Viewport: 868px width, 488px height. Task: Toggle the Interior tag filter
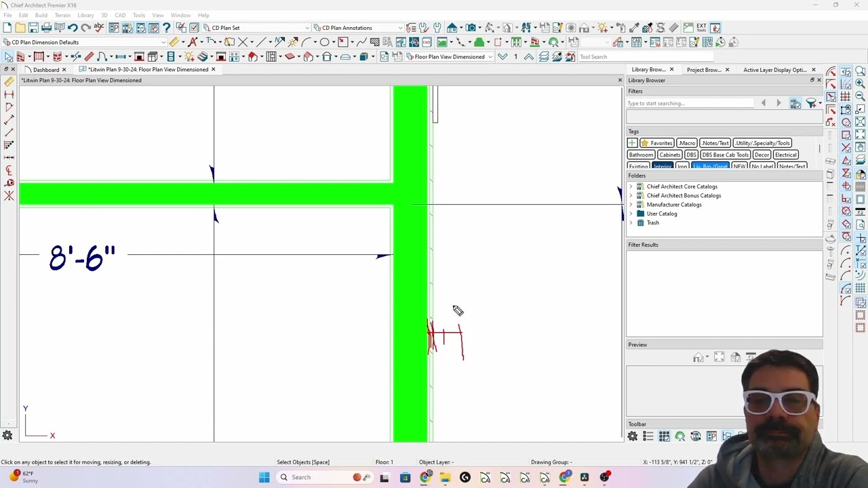[x=663, y=167]
